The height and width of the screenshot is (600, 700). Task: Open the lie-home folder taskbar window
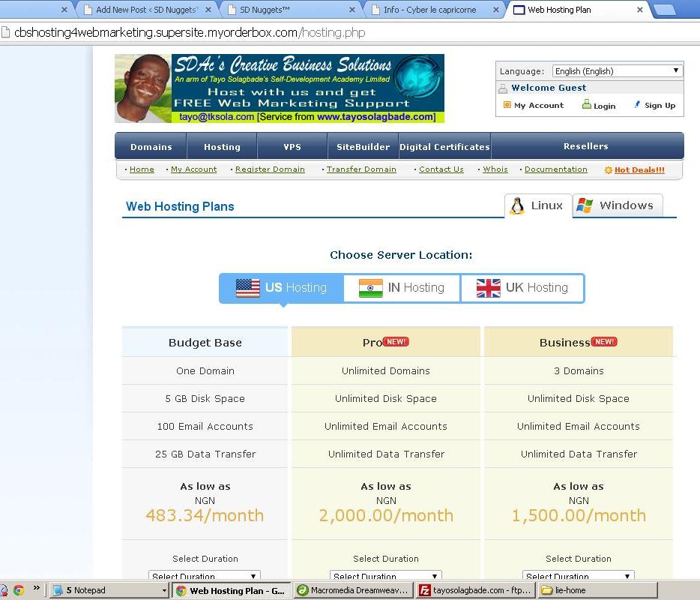click(x=597, y=590)
